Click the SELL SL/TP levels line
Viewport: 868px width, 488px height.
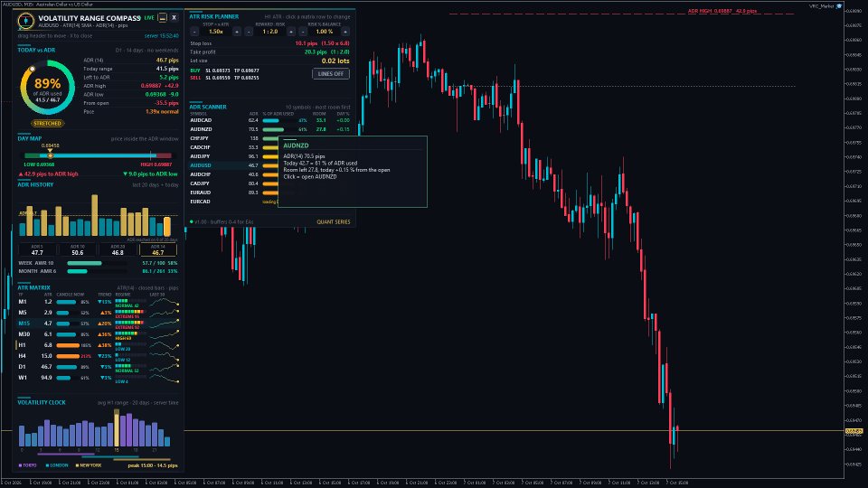(225, 78)
